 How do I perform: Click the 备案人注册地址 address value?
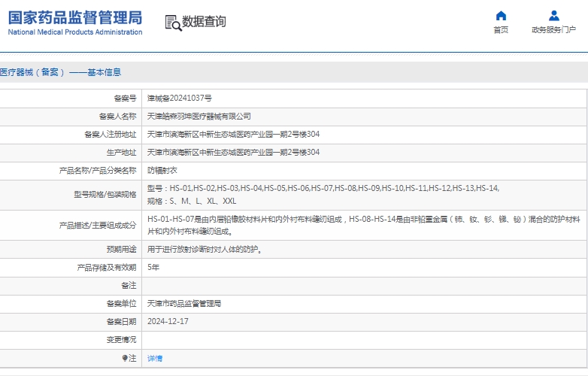233,134
